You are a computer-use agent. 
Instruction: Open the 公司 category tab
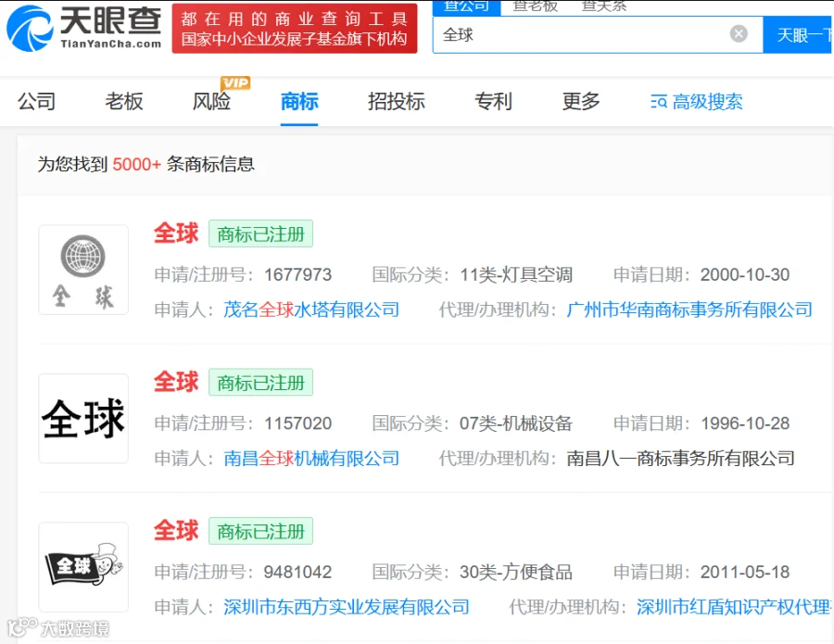click(37, 101)
